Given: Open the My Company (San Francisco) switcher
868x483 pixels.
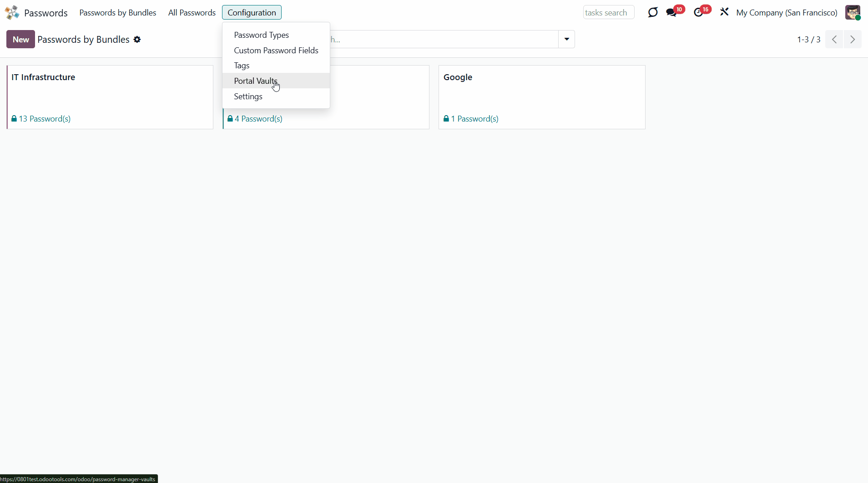Looking at the screenshot, I should coord(787,13).
